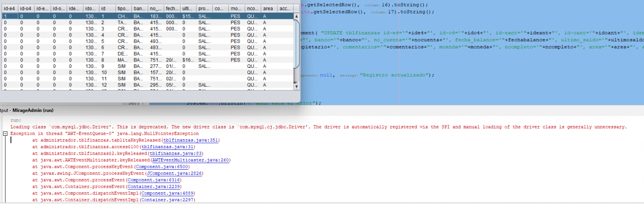
Task: Open the Component.java:6500 link
Action: point(161,167)
